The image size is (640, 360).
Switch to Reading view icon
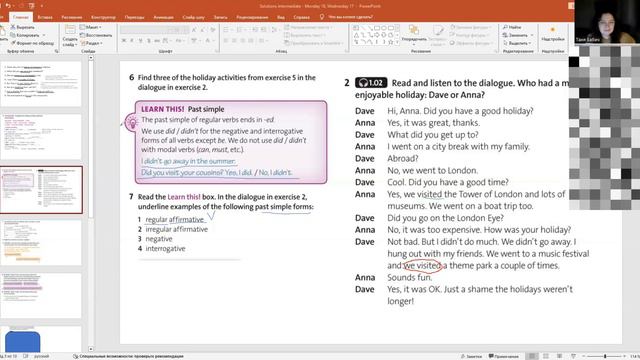click(x=560, y=356)
